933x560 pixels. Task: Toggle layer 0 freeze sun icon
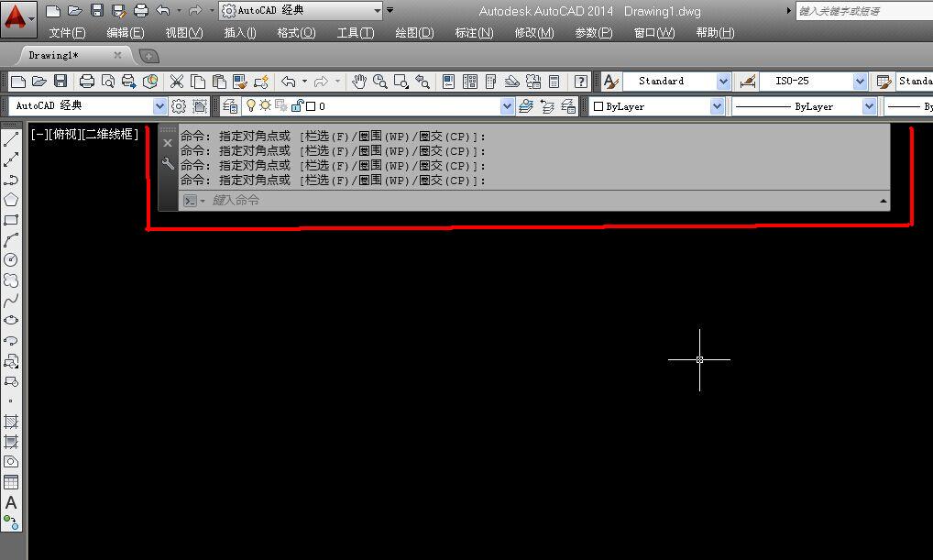pyautogui.click(x=266, y=106)
